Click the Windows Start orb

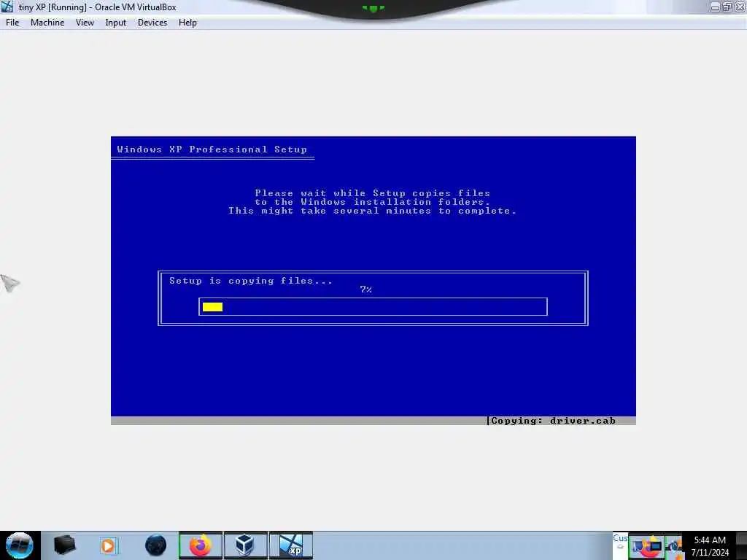pyautogui.click(x=20, y=545)
